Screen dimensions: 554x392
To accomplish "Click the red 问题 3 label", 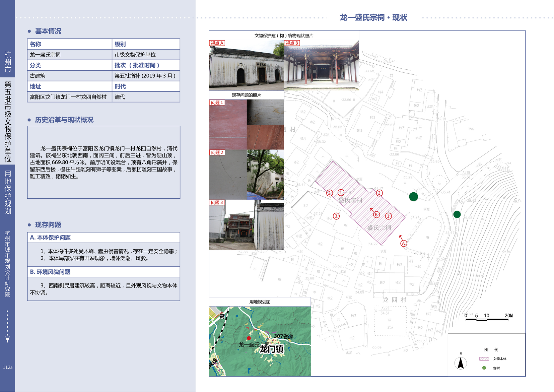I will coord(217,202).
